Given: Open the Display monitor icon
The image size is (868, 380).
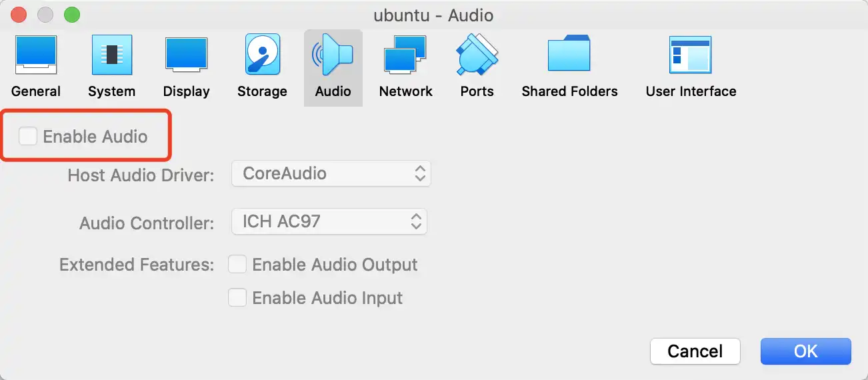Looking at the screenshot, I should click(x=187, y=55).
